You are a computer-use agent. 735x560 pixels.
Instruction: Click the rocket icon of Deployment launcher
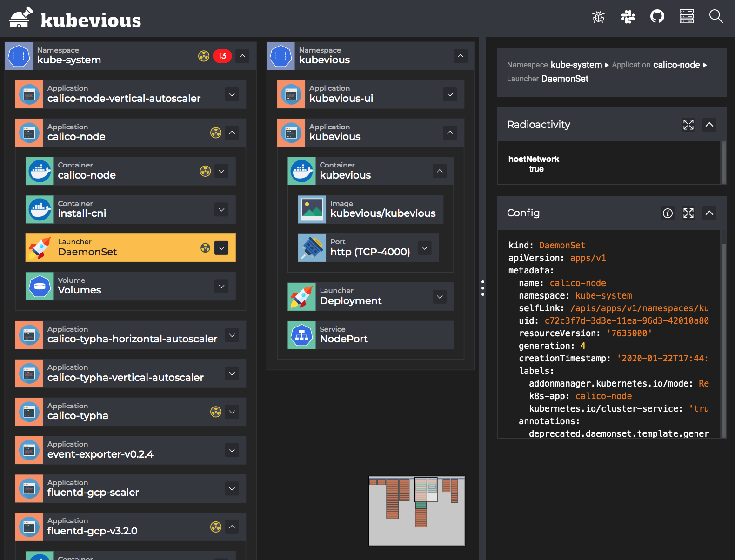302,297
